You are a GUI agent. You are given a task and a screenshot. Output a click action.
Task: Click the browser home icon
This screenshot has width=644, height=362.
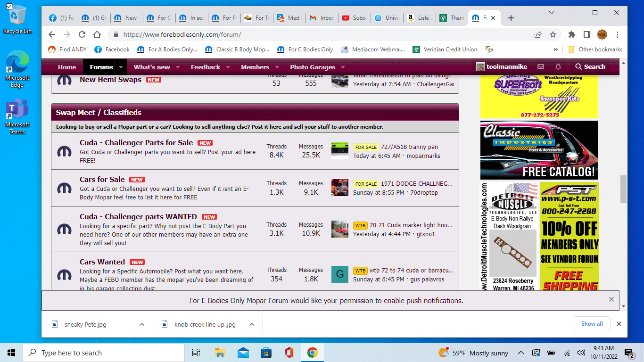point(97,34)
